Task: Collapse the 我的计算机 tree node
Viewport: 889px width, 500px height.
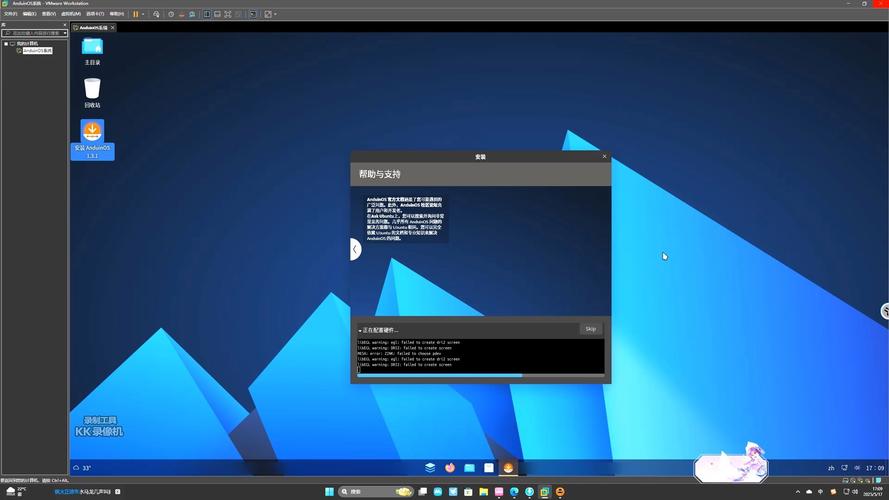Action: [x=6, y=44]
